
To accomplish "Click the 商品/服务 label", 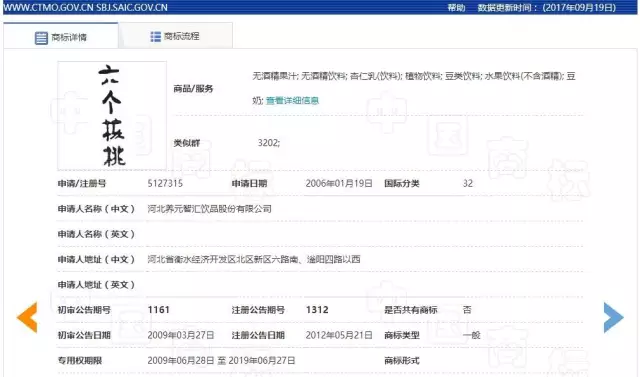I will click(193, 89).
